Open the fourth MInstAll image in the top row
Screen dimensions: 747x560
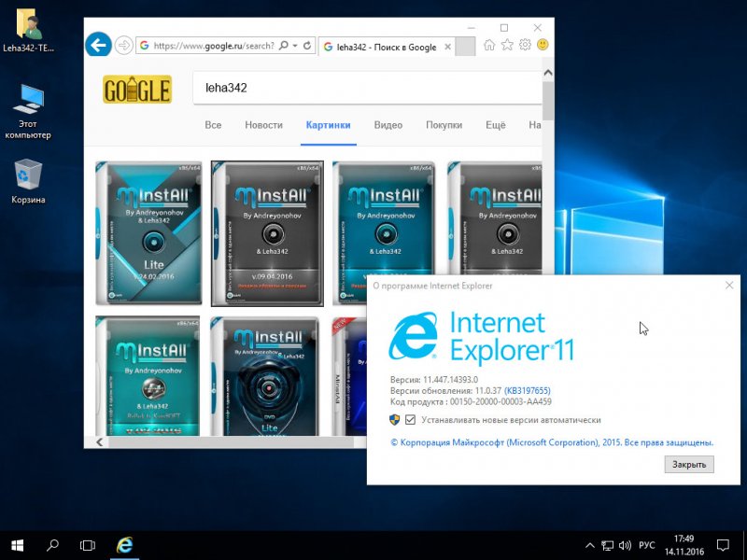(495, 218)
